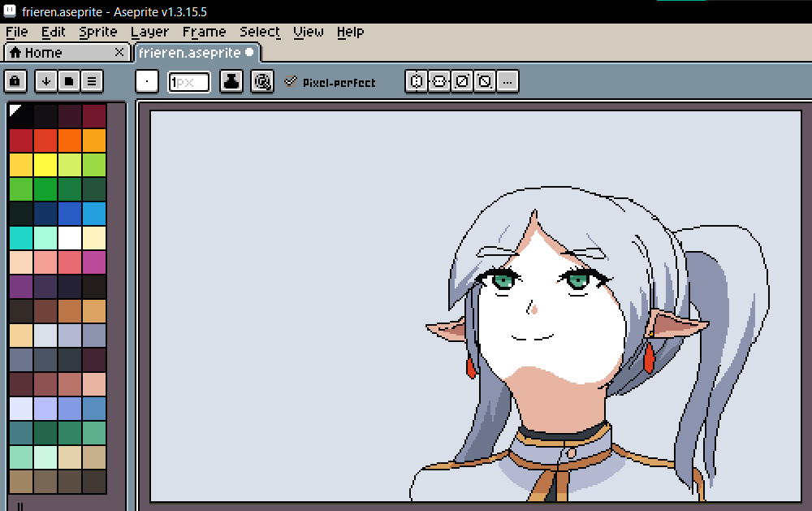
Task: Pick the navy blue palette swatch
Action: (45, 214)
